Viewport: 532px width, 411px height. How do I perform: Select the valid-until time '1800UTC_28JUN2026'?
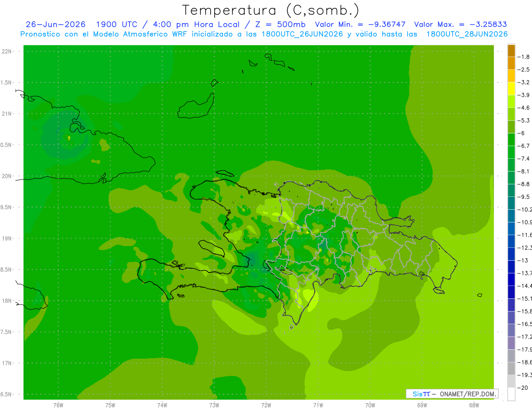click(467, 34)
